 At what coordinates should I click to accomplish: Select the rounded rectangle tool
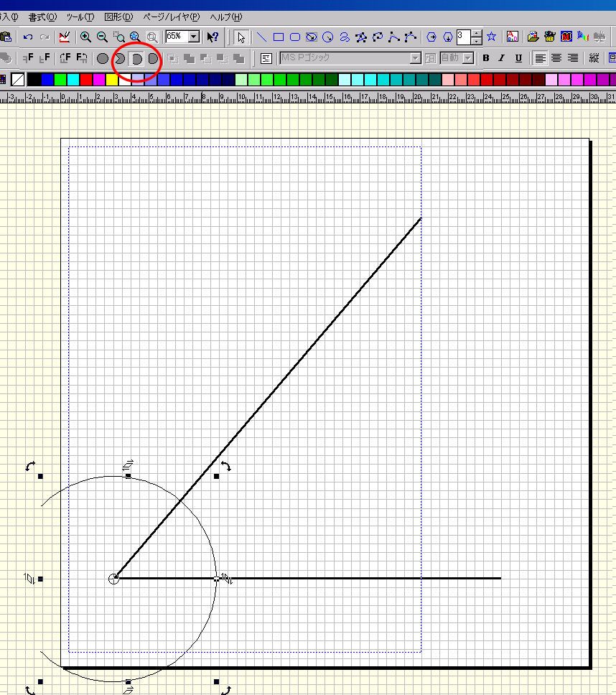tap(294, 37)
